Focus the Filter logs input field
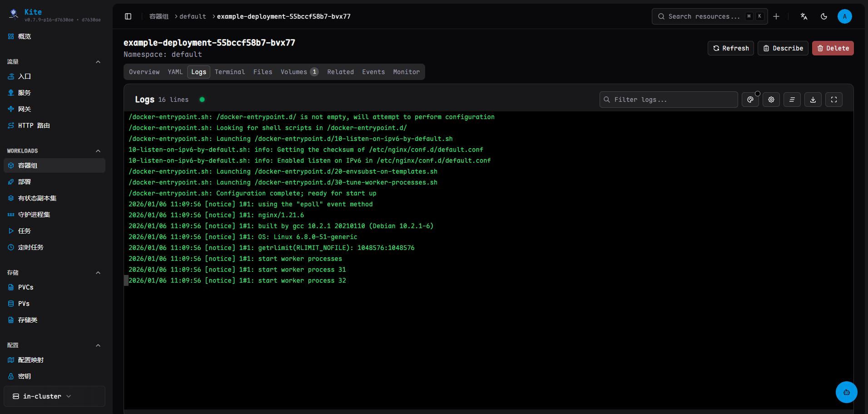Screen dimensions: 868x414 672,100
